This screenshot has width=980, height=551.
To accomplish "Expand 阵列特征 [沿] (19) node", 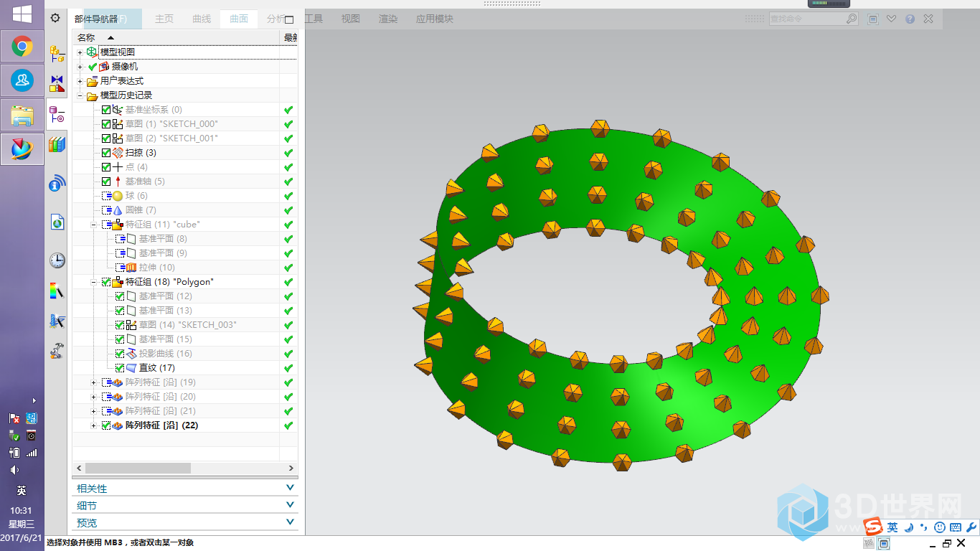I will point(93,382).
